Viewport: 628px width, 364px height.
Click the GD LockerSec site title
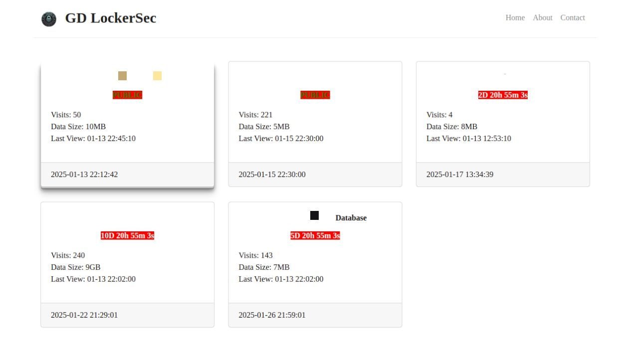(x=110, y=18)
